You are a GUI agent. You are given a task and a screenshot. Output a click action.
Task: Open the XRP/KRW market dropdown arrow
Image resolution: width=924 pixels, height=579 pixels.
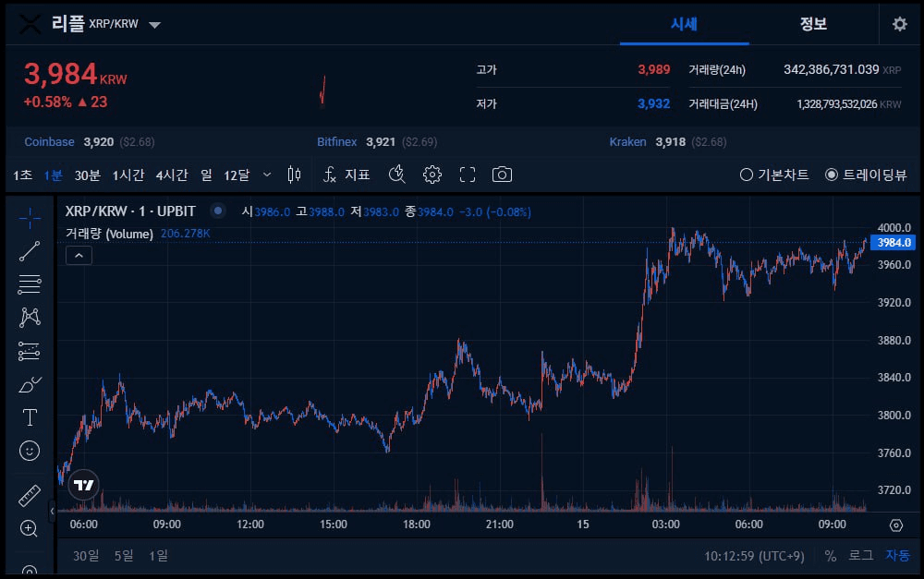point(154,25)
